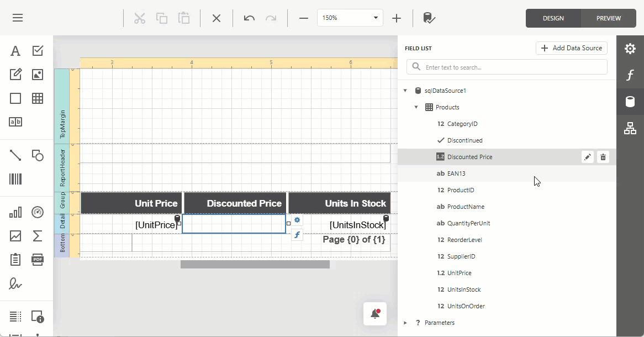Image resolution: width=644 pixels, height=337 pixels.
Task: Collapse the sqlDataSource1 node
Action: [405, 91]
